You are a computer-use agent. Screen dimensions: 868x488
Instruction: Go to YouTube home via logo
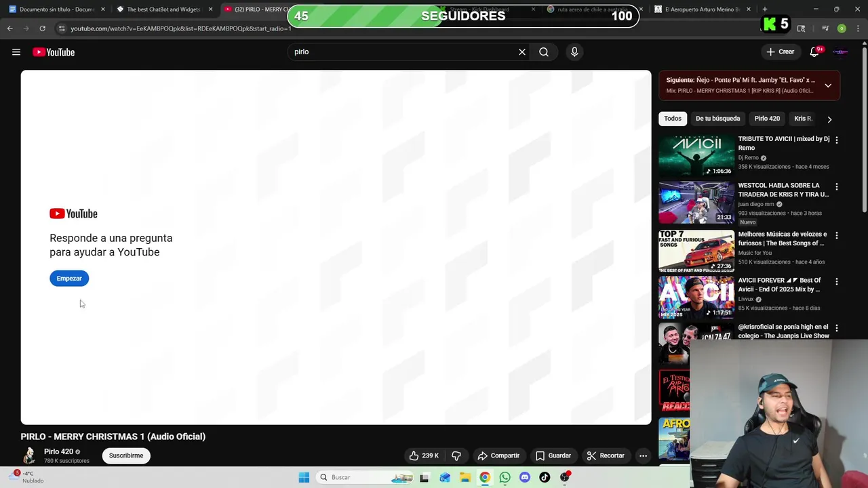click(x=54, y=52)
